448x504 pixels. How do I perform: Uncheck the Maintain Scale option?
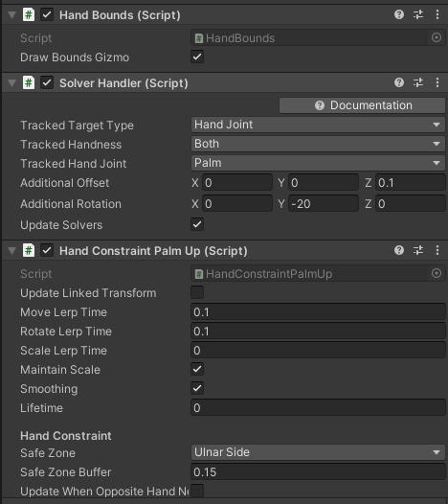click(197, 369)
